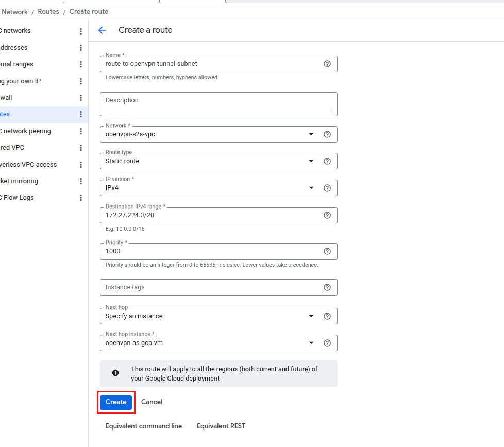
Task: Click the info icon in regions notice
Action: click(115, 373)
